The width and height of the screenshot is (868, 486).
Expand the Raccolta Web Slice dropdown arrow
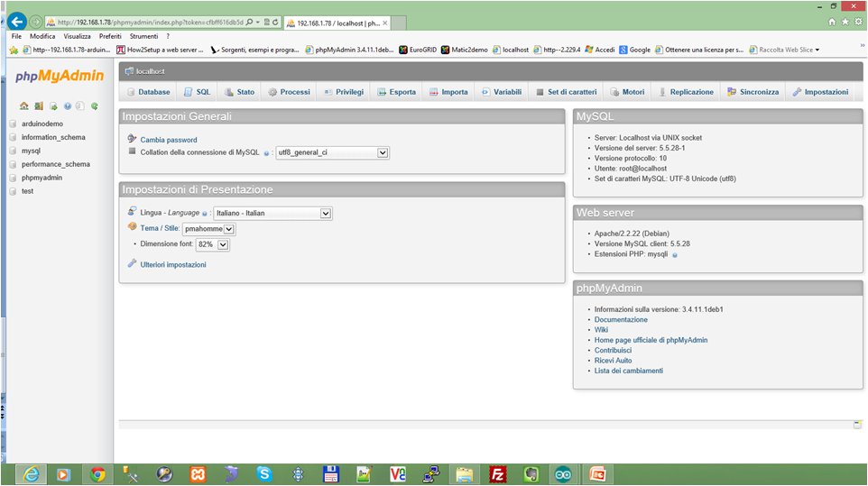[817, 50]
